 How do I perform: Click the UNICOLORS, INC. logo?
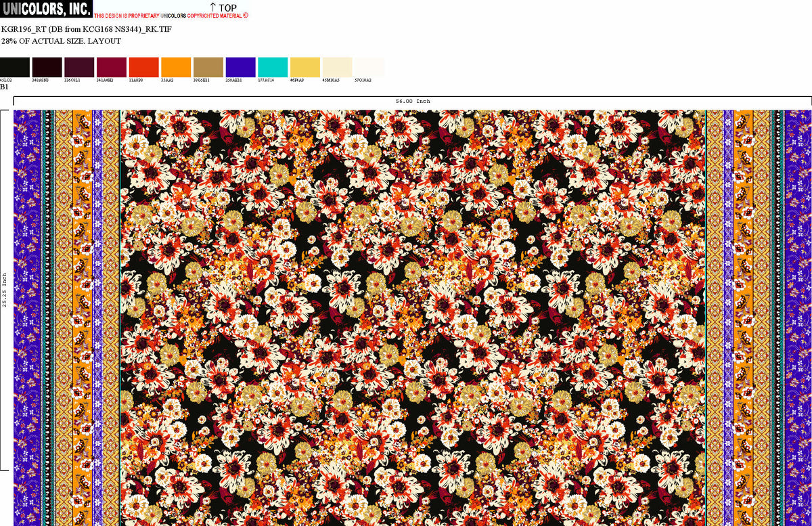pos(46,9)
